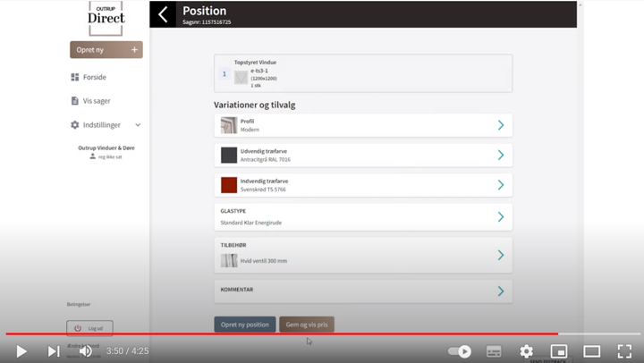Click the back arrow next to Position
644x363 pixels.
coord(163,14)
